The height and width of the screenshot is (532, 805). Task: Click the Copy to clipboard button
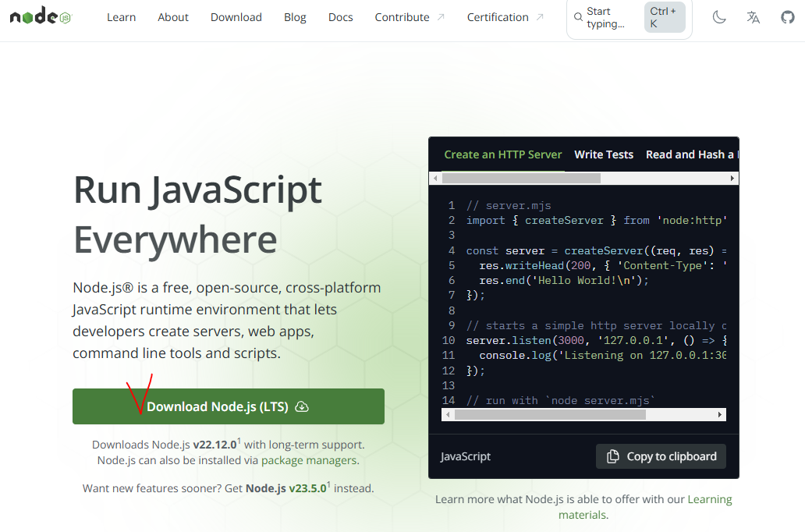pyautogui.click(x=661, y=456)
